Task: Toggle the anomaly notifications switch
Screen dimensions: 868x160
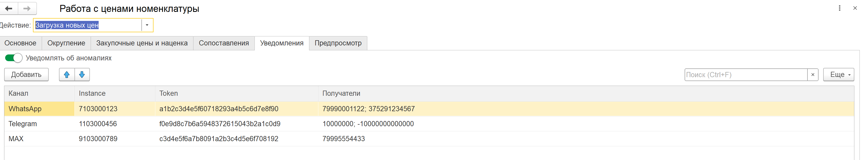Action: [14, 58]
